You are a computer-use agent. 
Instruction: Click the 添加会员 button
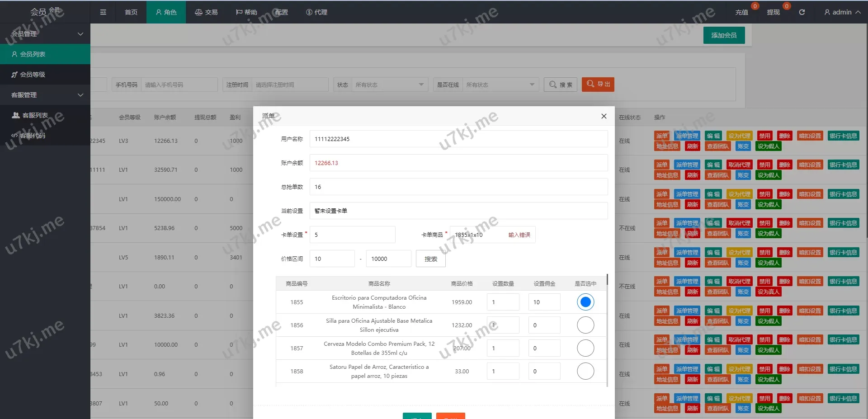[724, 35]
